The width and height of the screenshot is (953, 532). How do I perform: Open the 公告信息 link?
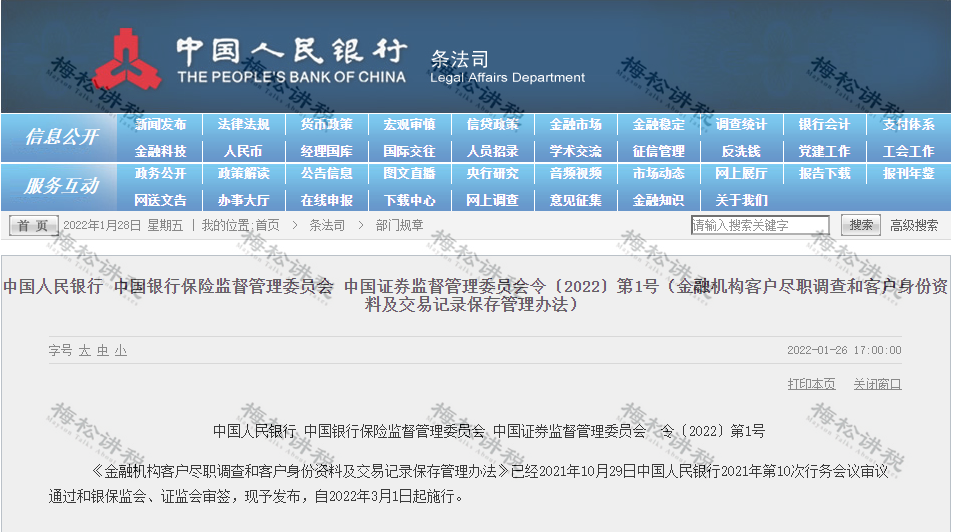click(326, 174)
